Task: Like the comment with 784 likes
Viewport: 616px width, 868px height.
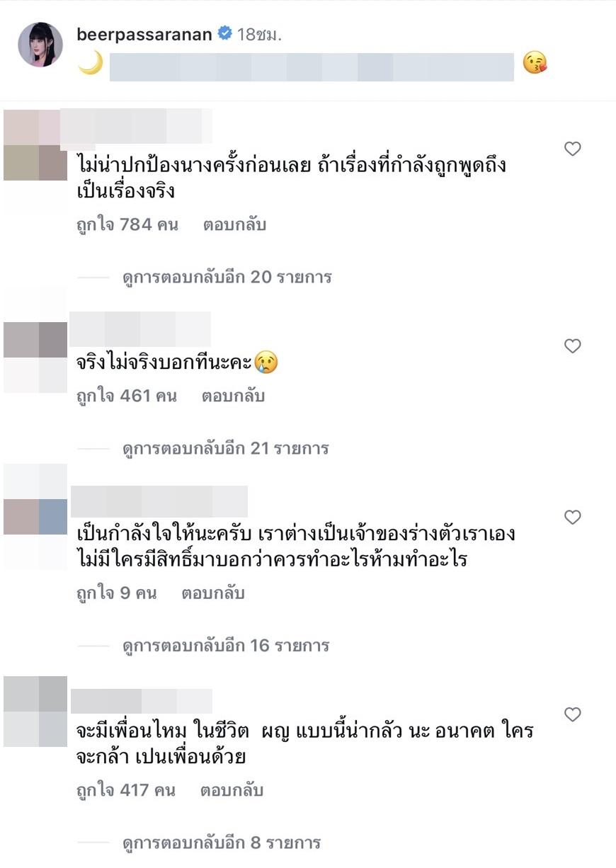Action: tap(572, 149)
